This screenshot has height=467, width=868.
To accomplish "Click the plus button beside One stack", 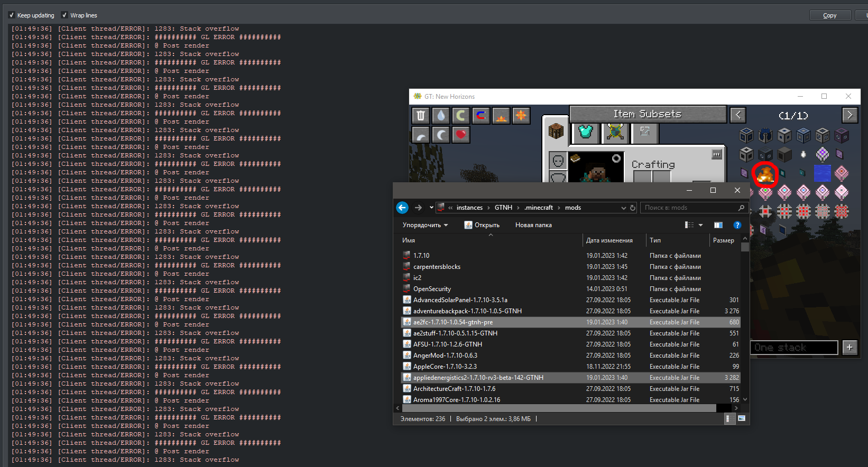I will tap(849, 347).
